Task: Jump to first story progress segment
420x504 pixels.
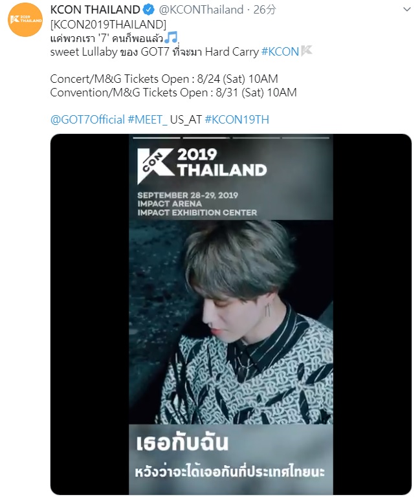Action: (157, 138)
